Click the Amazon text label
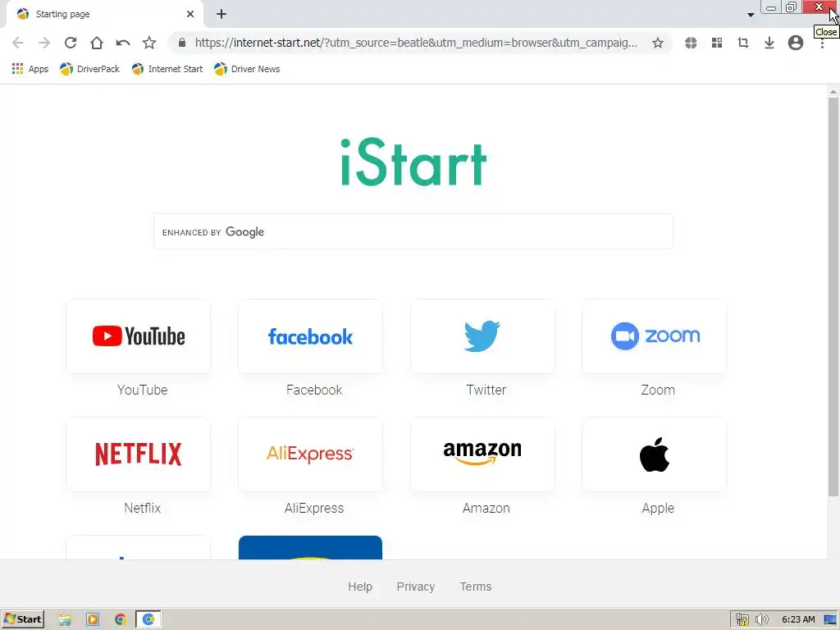This screenshot has height=630, width=840. (x=486, y=508)
